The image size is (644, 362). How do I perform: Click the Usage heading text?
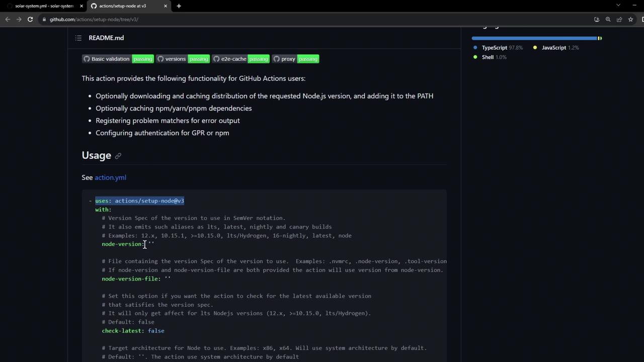click(96, 155)
